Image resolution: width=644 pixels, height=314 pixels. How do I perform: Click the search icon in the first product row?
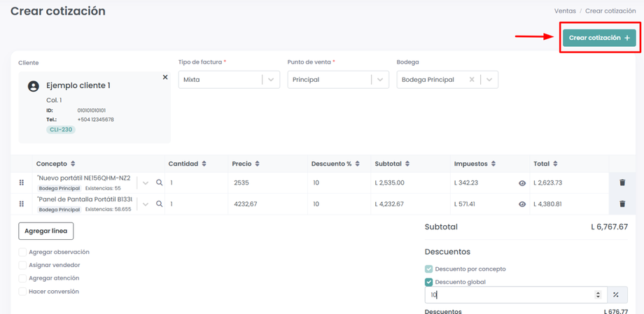(160, 183)
